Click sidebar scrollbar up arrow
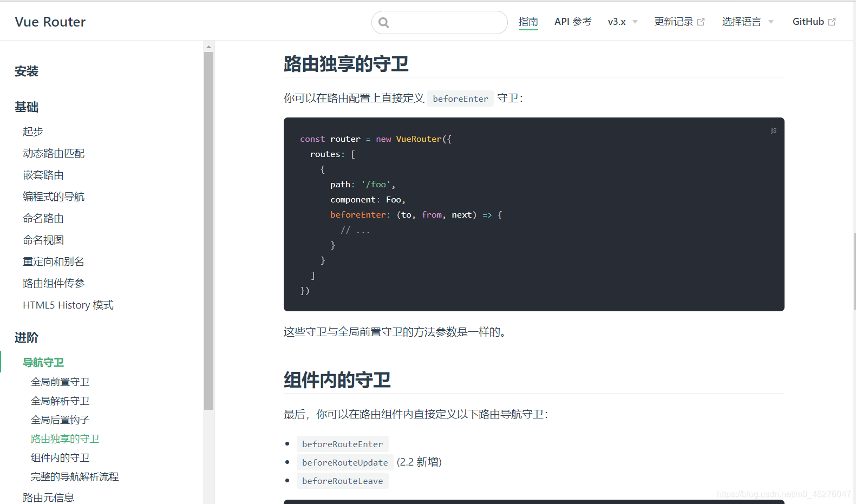Image resolution: width=856 pixels, height=504 pixels. coord(209,47)
